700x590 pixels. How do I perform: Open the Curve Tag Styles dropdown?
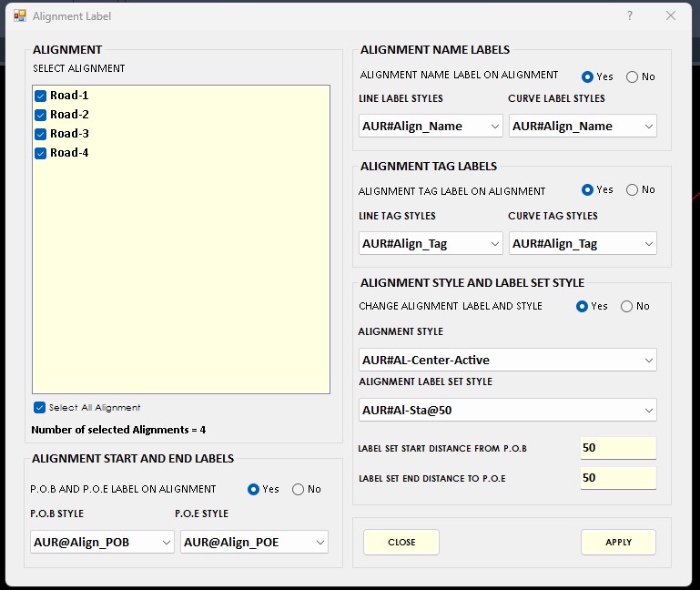click(583, 244)
